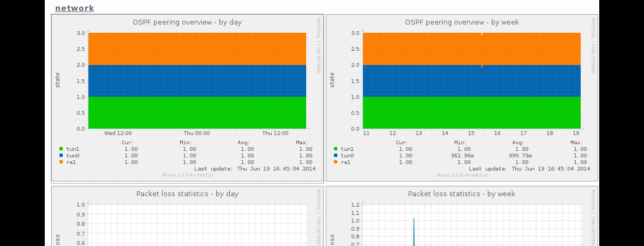Click day 15 label on weekly OSPF axis
The height and width of the screenshot is (246, 644).
pyautogui.click(x=471, y=133)
